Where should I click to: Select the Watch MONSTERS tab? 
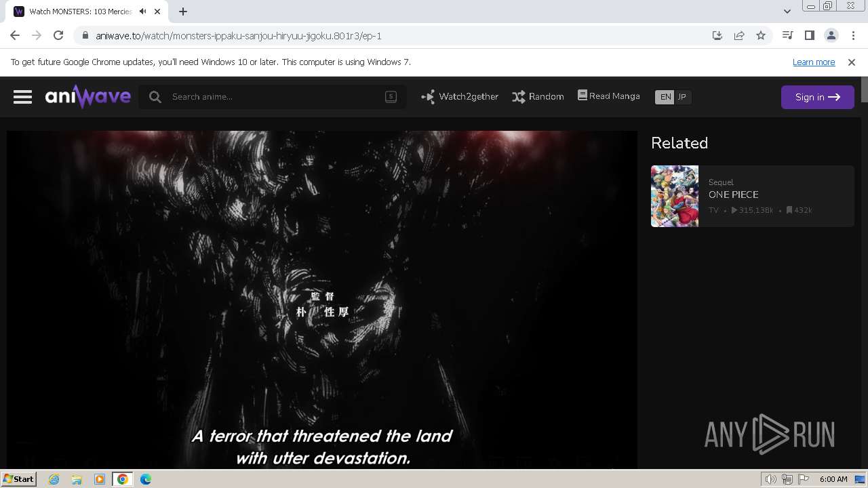(x=88, y=12)
